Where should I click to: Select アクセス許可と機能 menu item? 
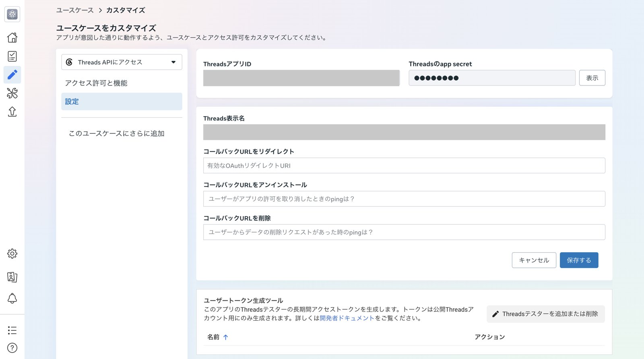coord(96,83)
